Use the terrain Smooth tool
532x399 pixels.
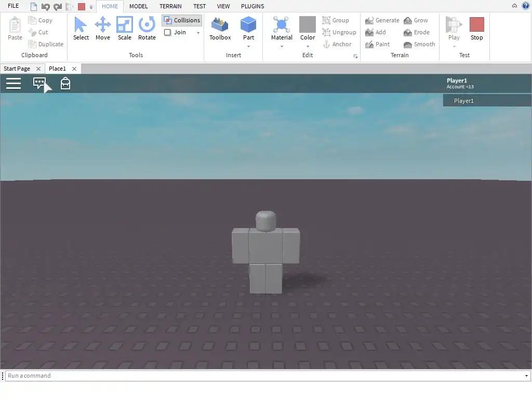419,44
